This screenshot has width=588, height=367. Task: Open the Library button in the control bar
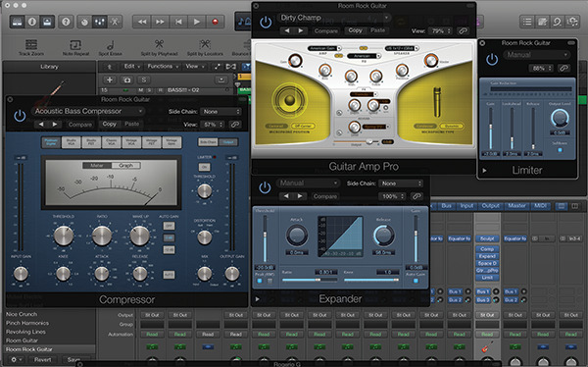[18, 22]
